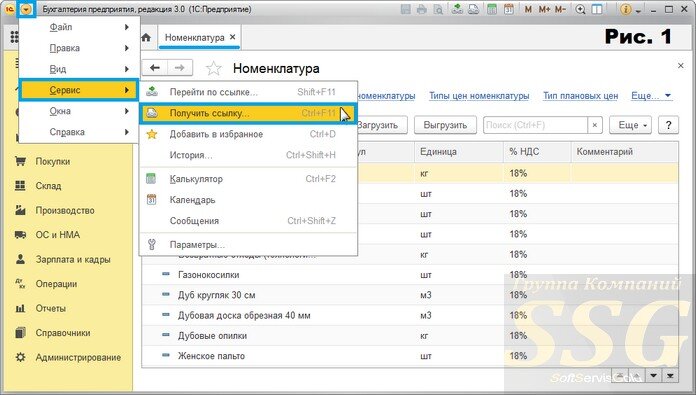Viewport: 696px width, 395px height.
Task: Sort by the Единица column header
Action: 459,152
